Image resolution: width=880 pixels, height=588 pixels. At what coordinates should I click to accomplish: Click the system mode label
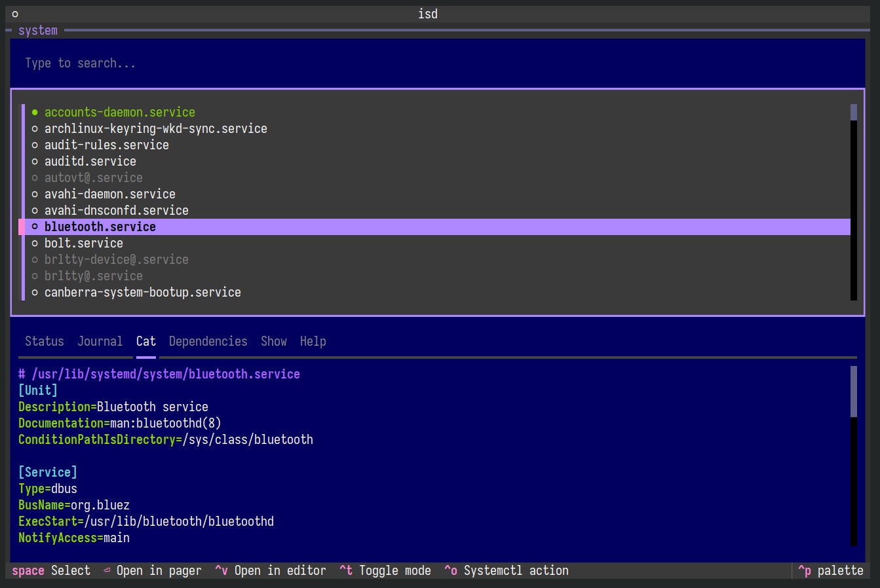click(38, 30)
